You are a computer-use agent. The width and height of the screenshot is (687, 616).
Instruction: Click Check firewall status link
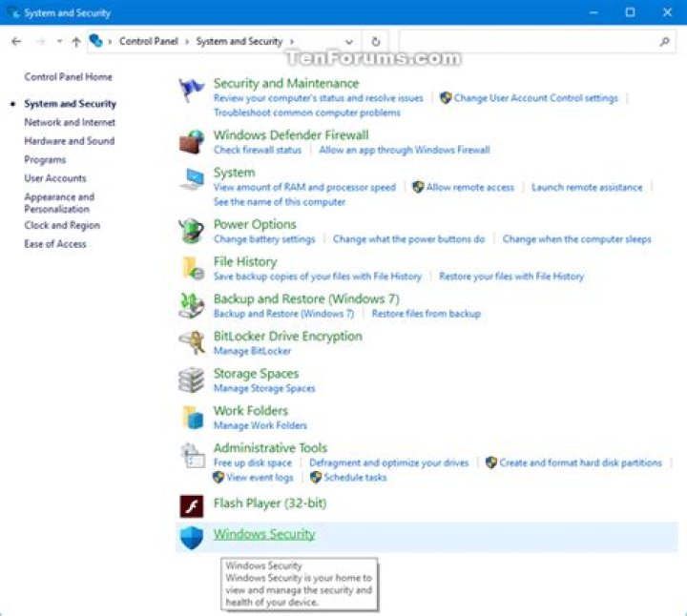pos(258,150)
